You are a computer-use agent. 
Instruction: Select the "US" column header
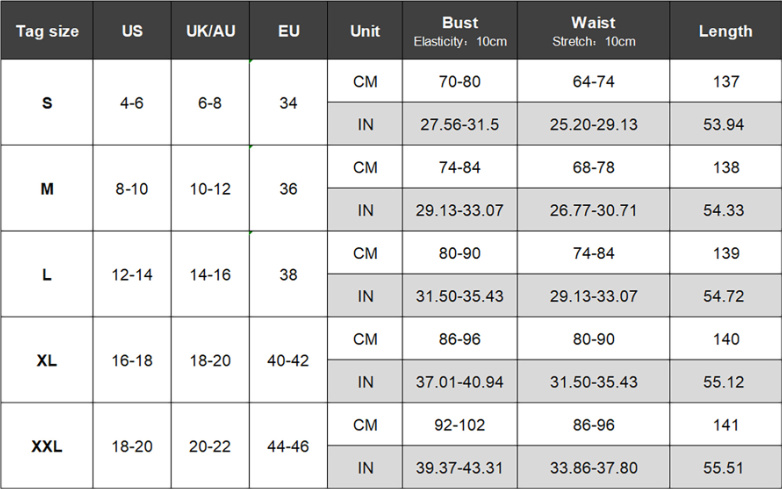(132, 31)
